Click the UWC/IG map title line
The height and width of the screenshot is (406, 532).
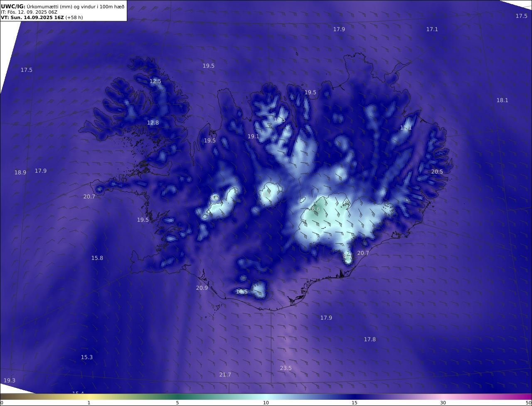[62, 6]
